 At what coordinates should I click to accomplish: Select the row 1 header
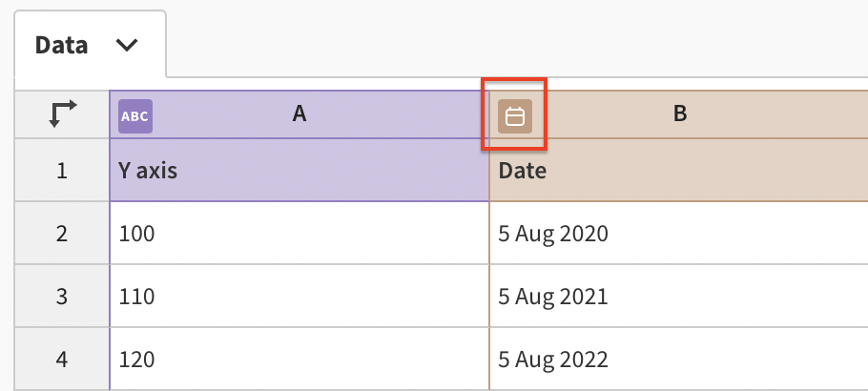(x=62, y=170)
